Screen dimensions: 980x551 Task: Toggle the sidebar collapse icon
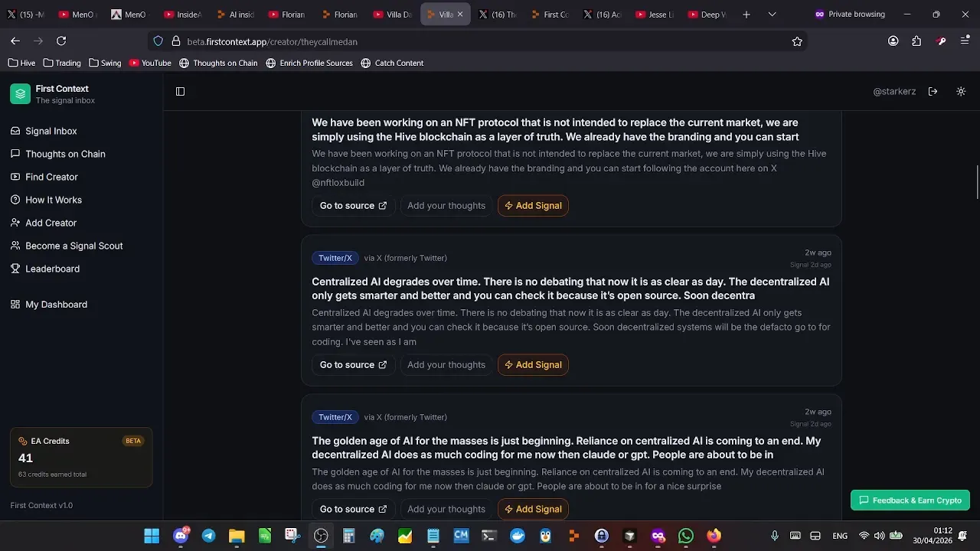[180, 91]
